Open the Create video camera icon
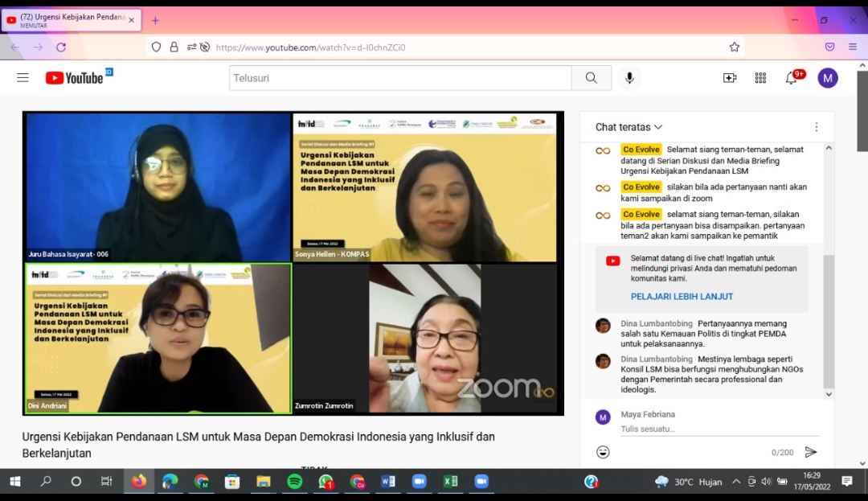Image resolution: width=868 pixels, height=501 pixels. click(x=730, y=78)
